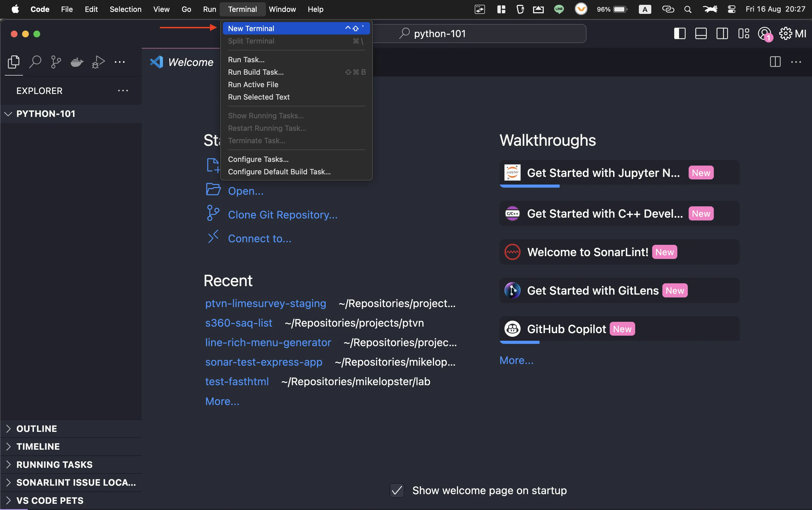Open the View menu in menu bar
Viewport: 812px width, 510px height.
(161, 9)
